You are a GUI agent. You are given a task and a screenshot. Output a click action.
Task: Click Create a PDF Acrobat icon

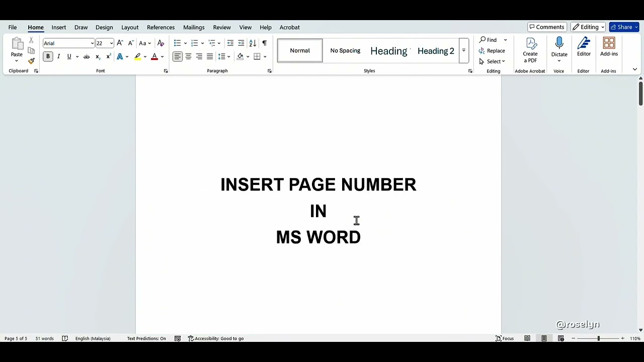pyautogui.click(x=530, y=50)
